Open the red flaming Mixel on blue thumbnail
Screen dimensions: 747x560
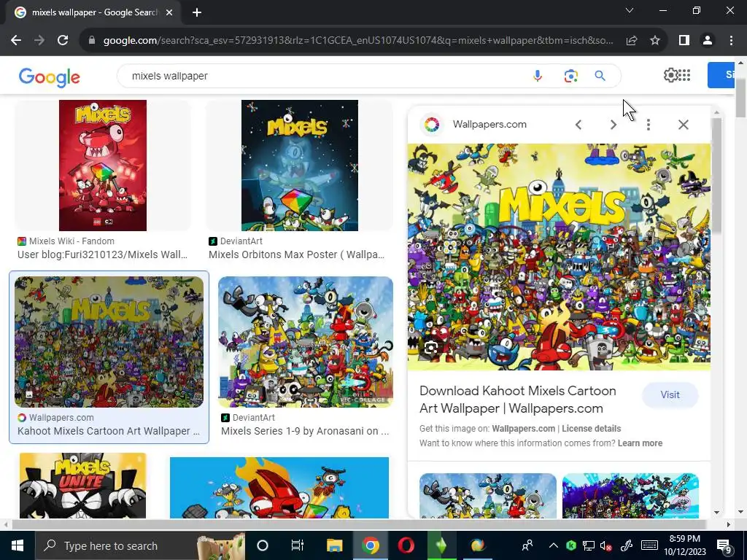point(279,488)
